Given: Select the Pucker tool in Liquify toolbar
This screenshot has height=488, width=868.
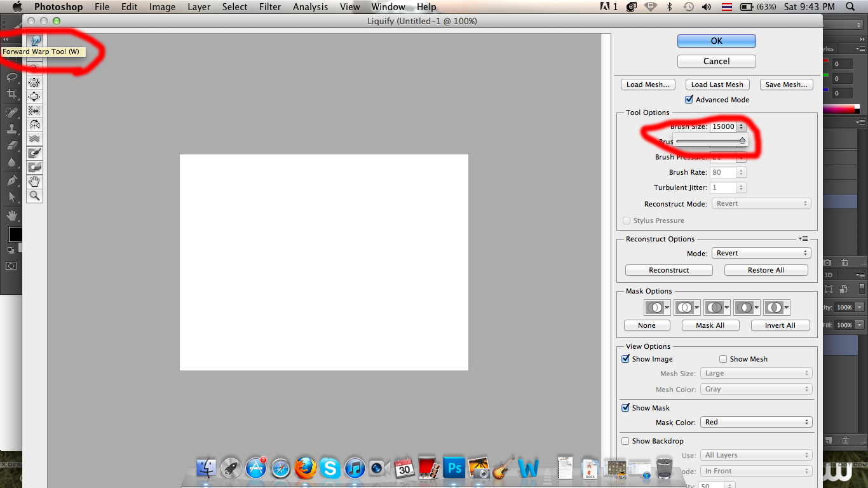Looking at the screenshot, I should [x=35, y=83].
